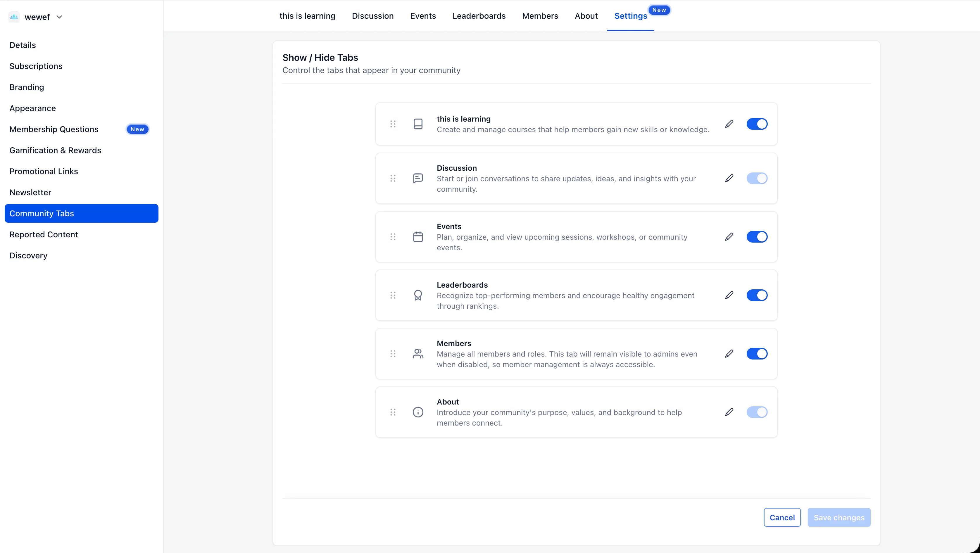Open Subscriptions in the settings sidebar
This screenshot has width=980, height=553.
[x=81, y=66]
